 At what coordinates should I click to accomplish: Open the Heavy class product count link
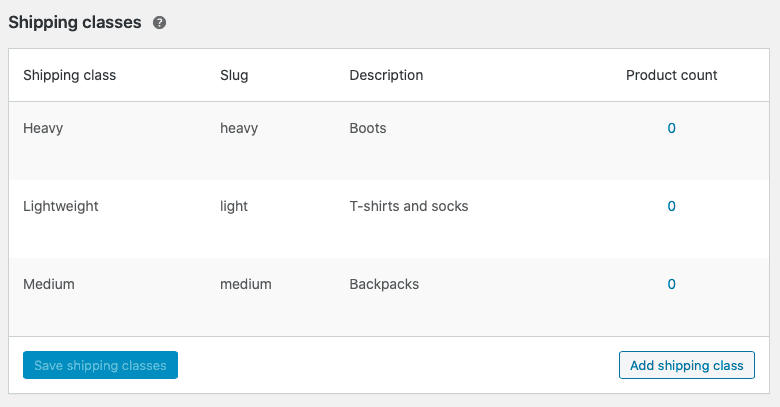(672, 128)
